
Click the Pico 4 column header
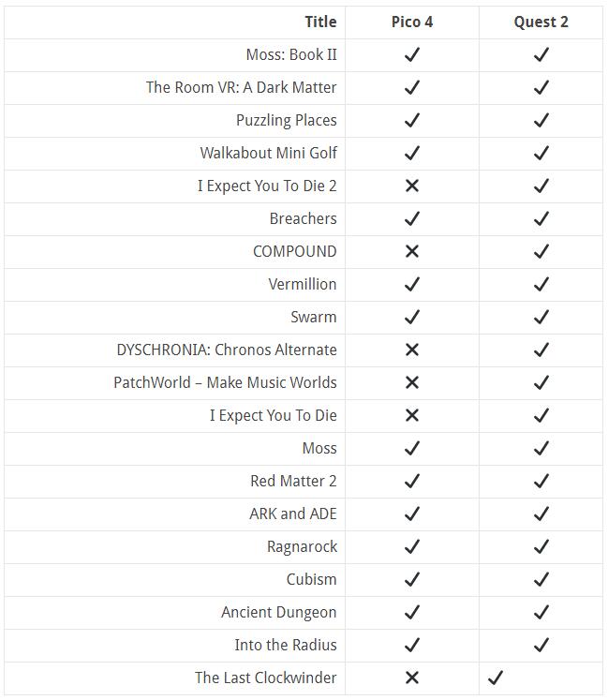(411, 22)
